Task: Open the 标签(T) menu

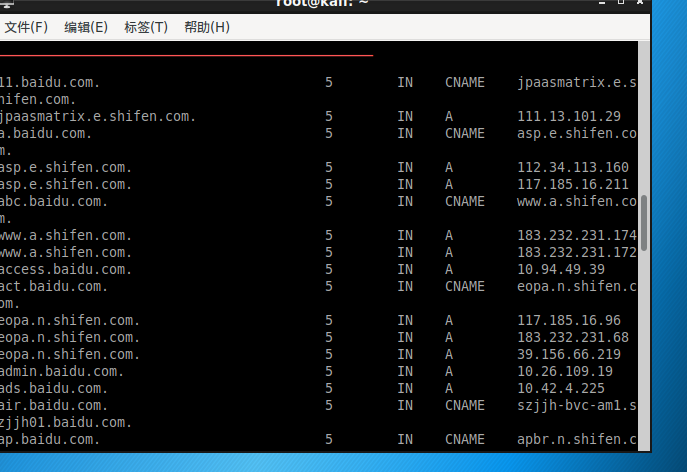Action: point(146,27)
